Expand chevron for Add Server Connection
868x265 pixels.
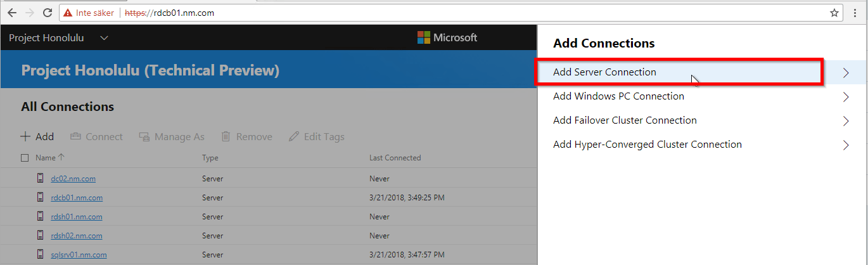pyautogui.click(x=846, y=73)
